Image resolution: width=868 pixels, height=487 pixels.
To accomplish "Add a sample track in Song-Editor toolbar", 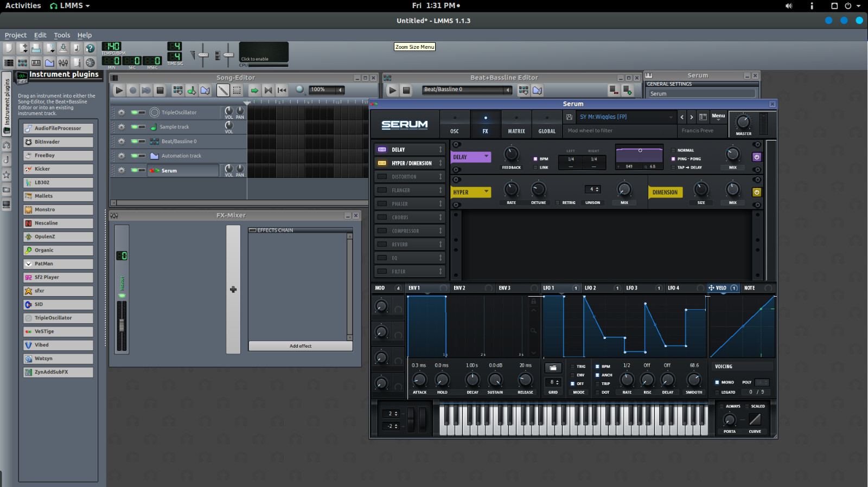I will tap(191, 91).
